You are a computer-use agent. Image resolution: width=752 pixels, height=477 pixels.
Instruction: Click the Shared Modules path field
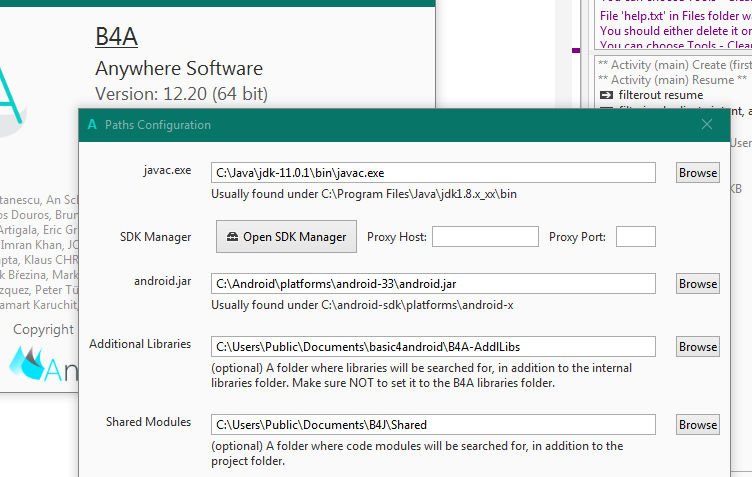tap(433, 425)
